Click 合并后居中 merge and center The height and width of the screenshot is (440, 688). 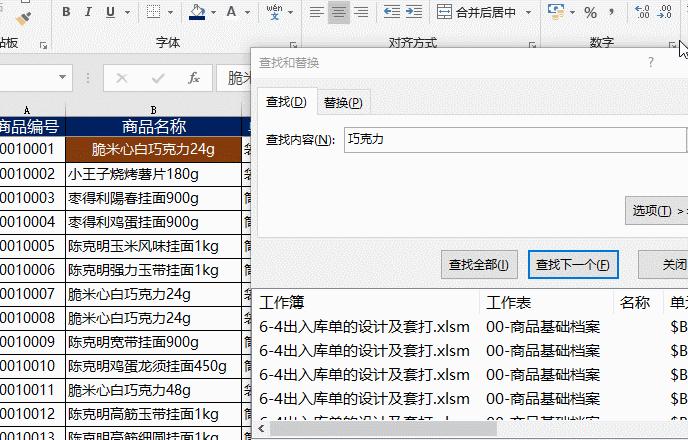[477, 12]
